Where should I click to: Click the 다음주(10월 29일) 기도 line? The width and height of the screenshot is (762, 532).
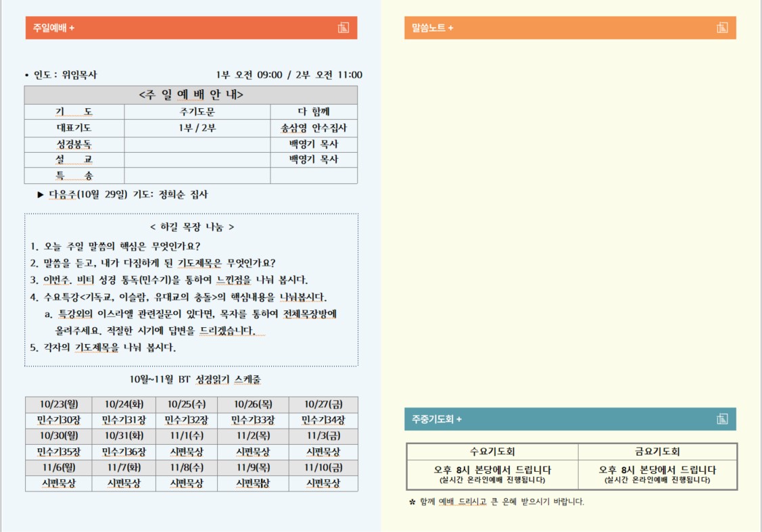(128, 195)
